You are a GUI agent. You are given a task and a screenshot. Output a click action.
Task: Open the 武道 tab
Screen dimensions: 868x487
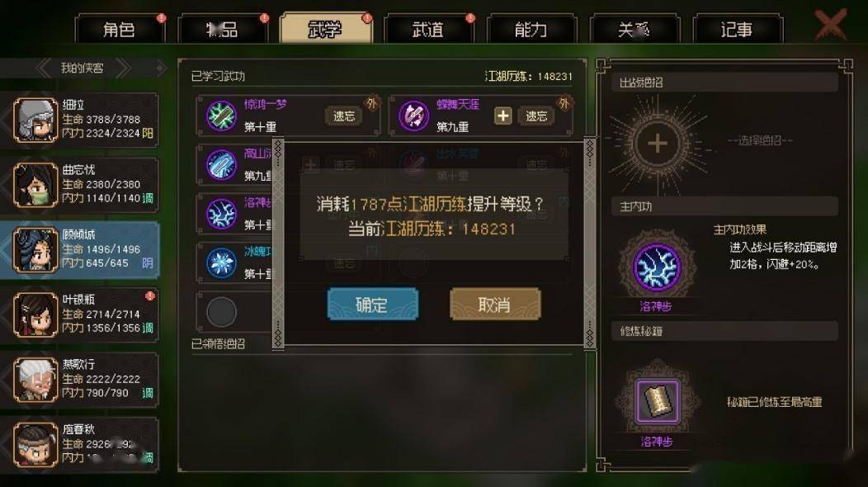coord(428,29)
